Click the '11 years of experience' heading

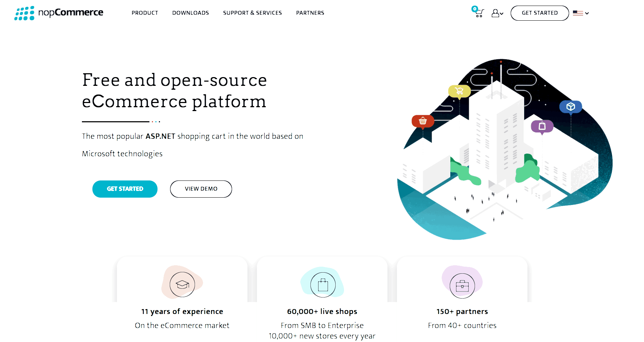point(182,311)
